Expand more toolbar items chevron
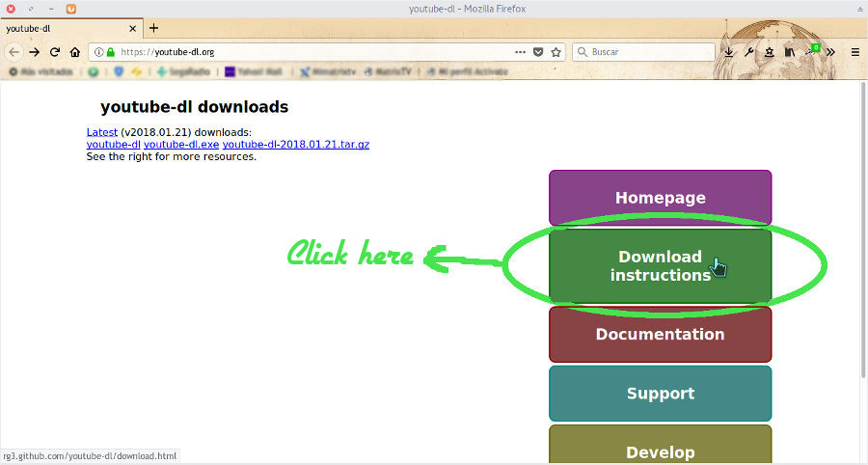The image size is (868, 465). coord(830,52)
